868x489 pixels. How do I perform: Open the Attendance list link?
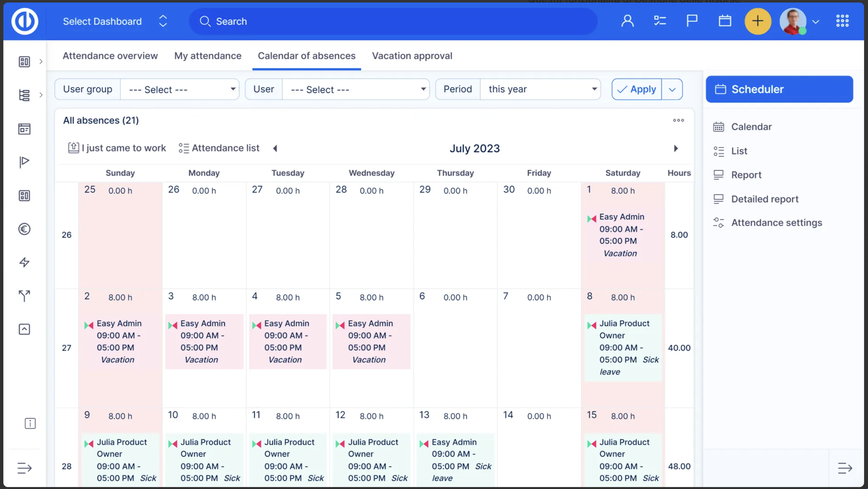coord(219,148)
